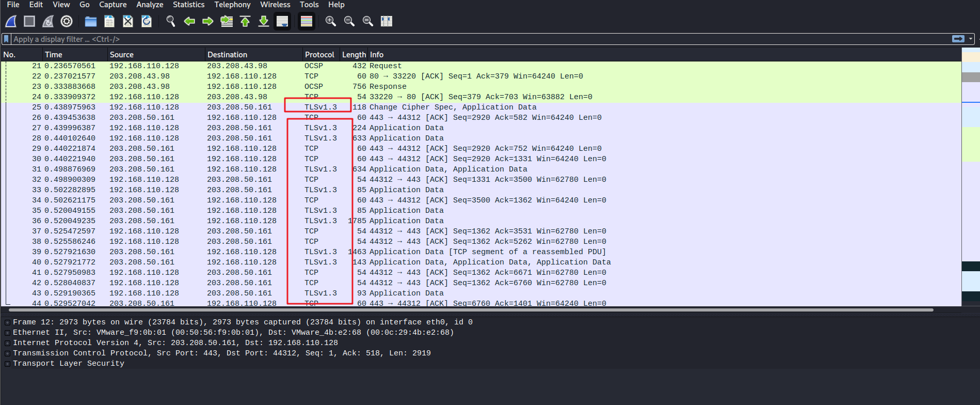Select packet 39 reassembled PDU row

coord(481,252)
